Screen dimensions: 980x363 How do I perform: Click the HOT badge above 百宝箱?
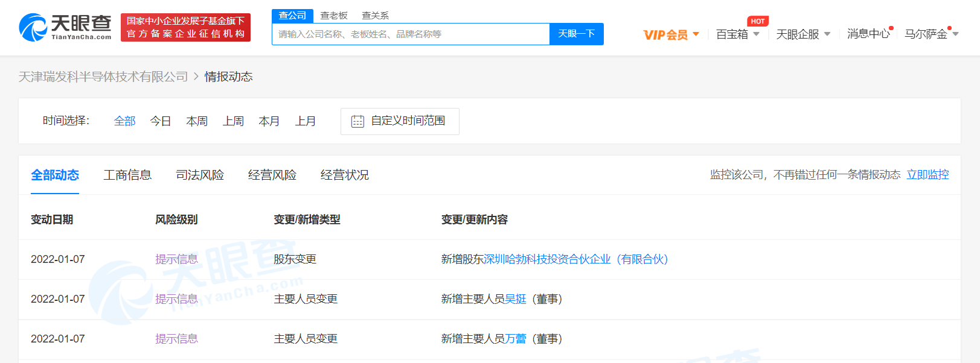click(x=757, y=21)
